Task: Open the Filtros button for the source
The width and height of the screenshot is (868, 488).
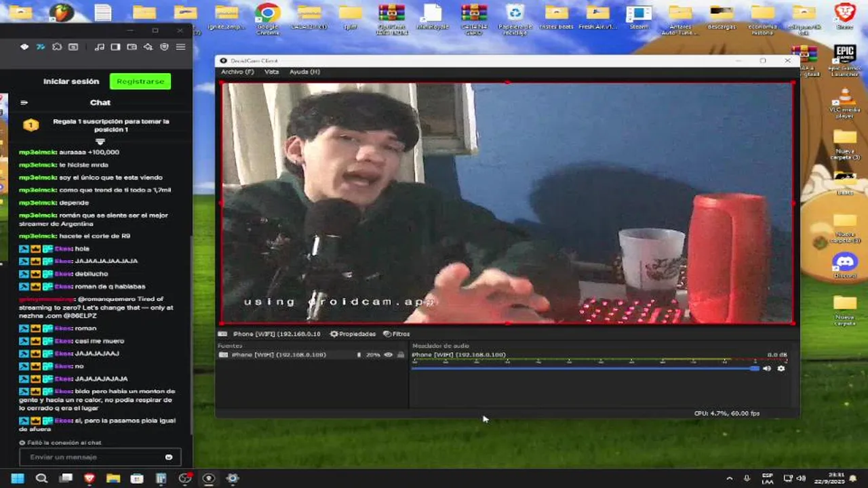Action: tap(396, 333)
